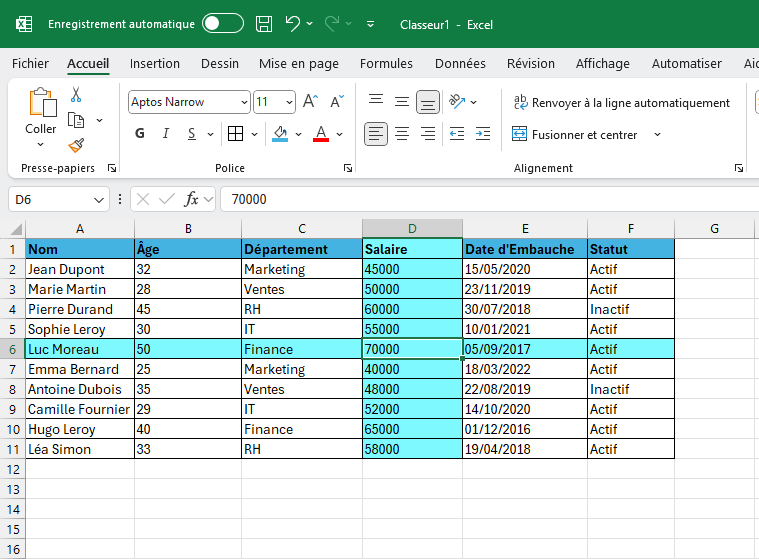Open underline style dropdown arrow
The height and width of the screenshot is (559, 759).
(x=210, y=134)
